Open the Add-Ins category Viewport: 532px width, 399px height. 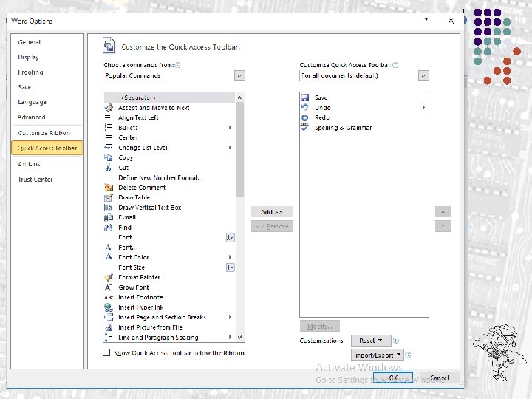point(29,164)
